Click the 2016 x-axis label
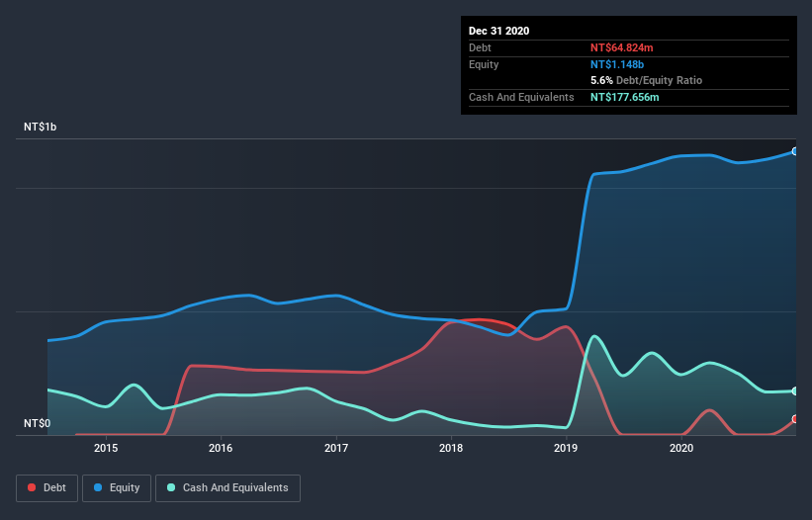The width and height of the screenshot is (812, 520). (221, 448)
